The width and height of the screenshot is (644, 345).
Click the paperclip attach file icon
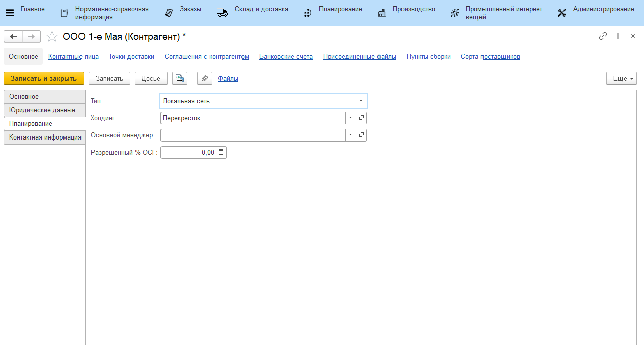pyautogui.click(x=204, y=78)
